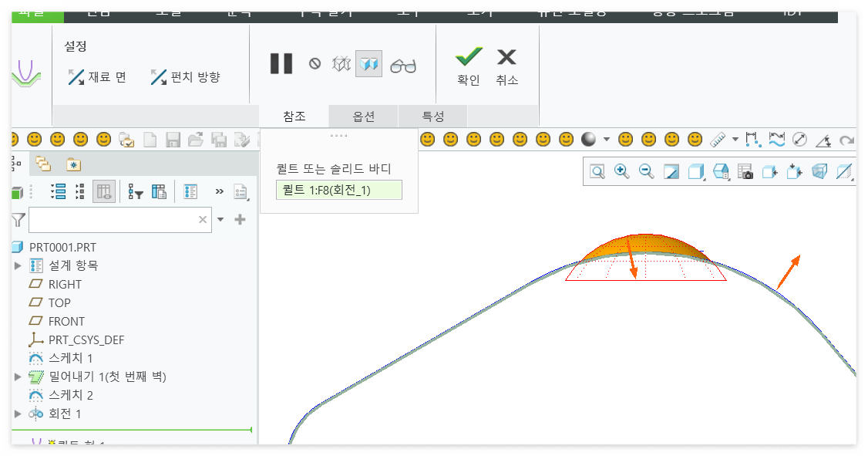Click the plus icon beside tree search

pos(240,220)
